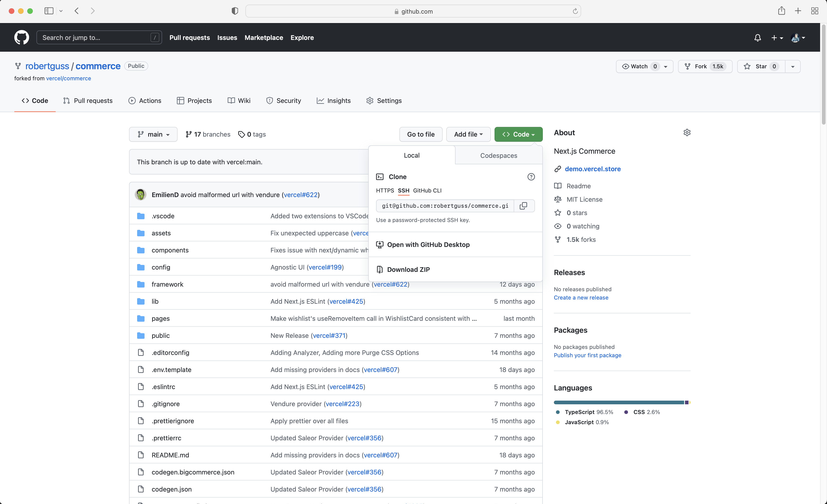Screen dimensions: 827x504
Task: Click the GitHub Octocat home logo
Action: click(21, 37)
